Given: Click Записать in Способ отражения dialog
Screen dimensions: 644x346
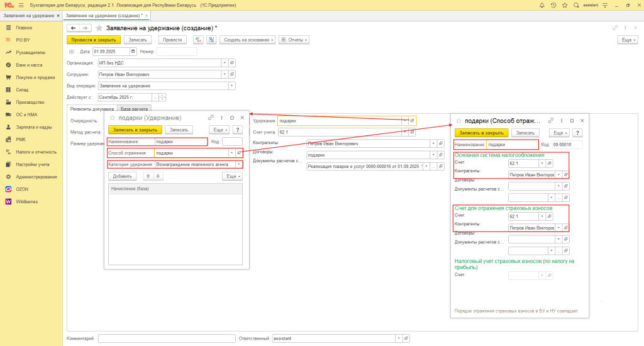Looking at the screenshot, I should click(x=525, y=133).
